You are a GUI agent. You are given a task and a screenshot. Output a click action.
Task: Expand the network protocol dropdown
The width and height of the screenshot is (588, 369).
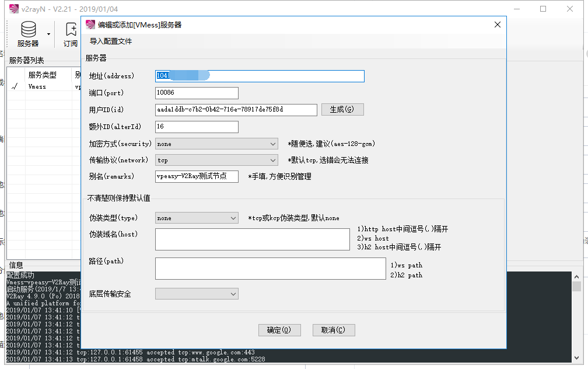[216, 161]
